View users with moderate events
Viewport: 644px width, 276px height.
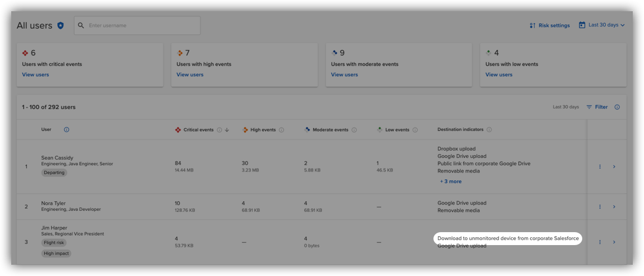pyautogui.click(x=344, y=75)
